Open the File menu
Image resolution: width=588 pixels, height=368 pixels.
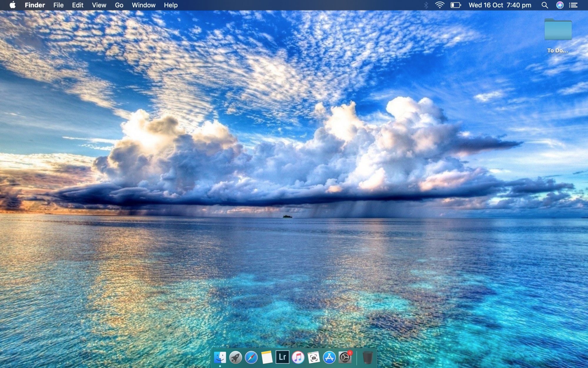tap(58, 5)
